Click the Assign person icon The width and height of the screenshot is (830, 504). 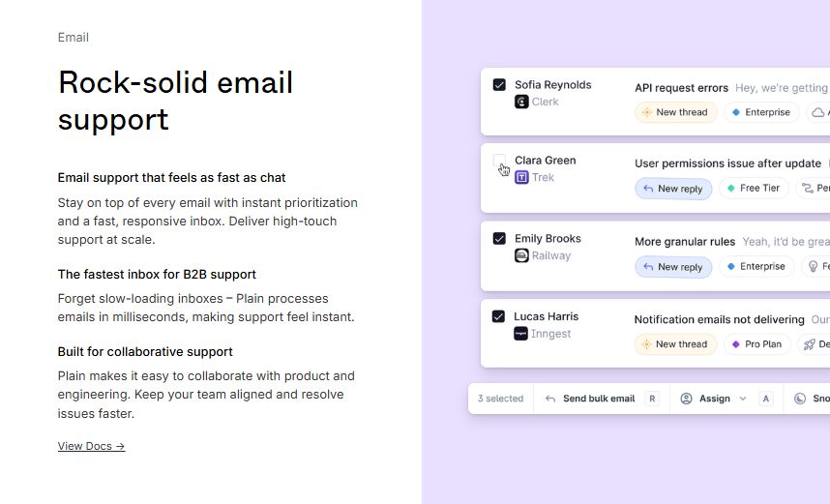click(687, 399)
